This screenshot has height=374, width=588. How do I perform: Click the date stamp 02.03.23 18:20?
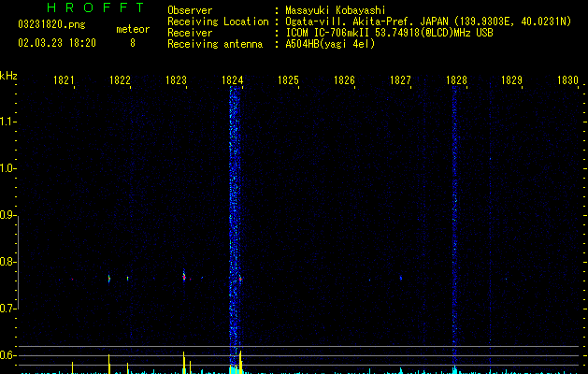pos(57,43)
